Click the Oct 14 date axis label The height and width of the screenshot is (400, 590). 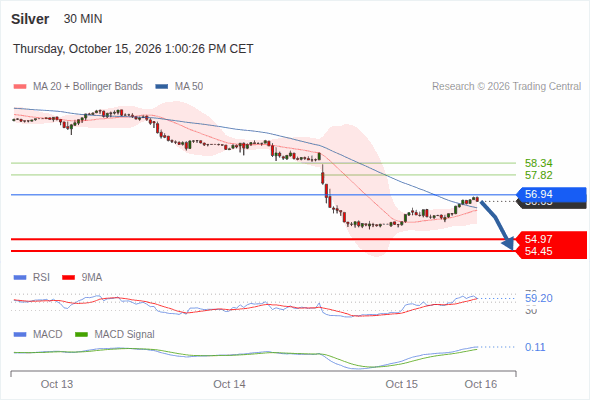pos(229,384)
